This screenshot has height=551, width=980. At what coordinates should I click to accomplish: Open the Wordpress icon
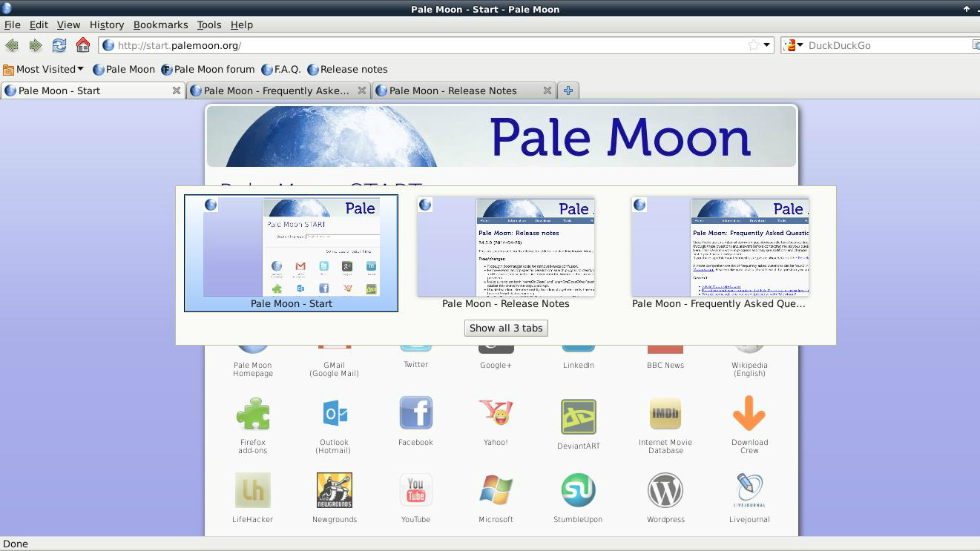pos(665,489)
